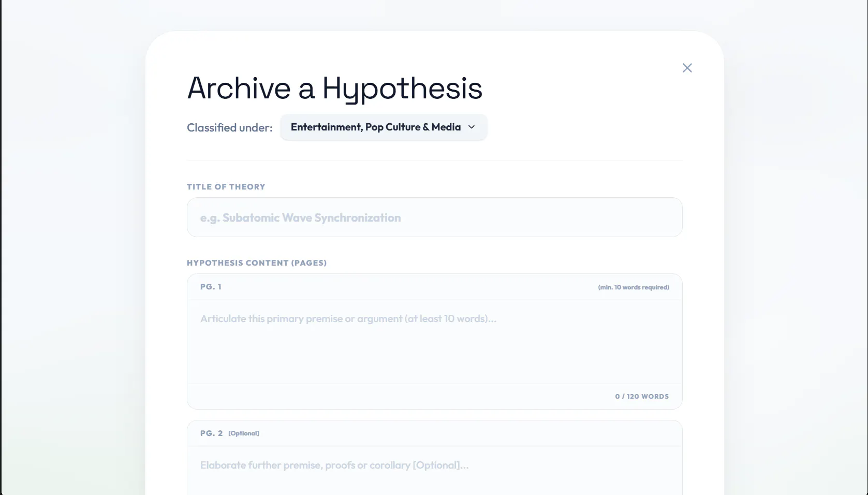The height and width of the screenshot is (495, 868).
Task: Click the 'PG. 1' page label
Action: click(x=211, y=287)
